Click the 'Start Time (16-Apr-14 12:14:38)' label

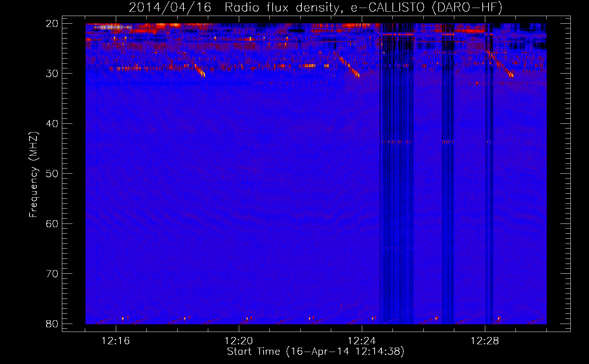(316, 352)
